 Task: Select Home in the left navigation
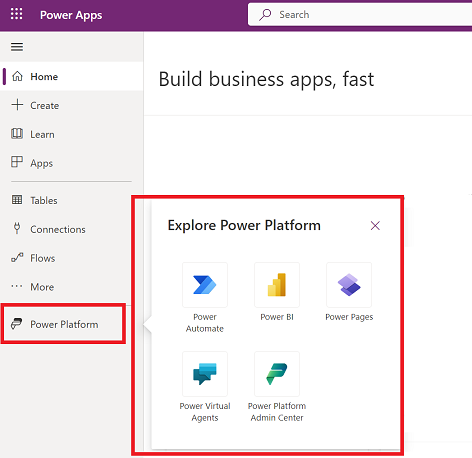coord(72,76)
